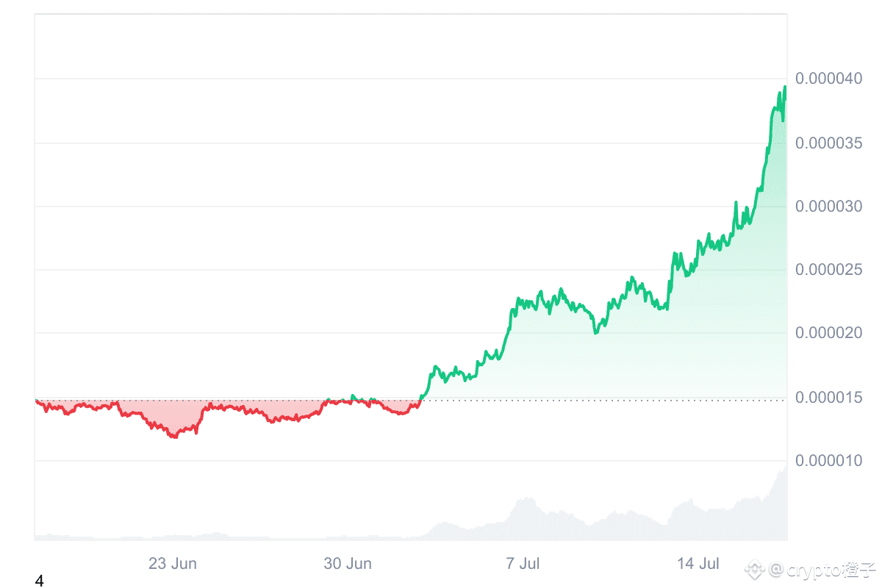Click the @crypto橙子 watermark text
The image size is (882, 588).
(x=823, y=569)
